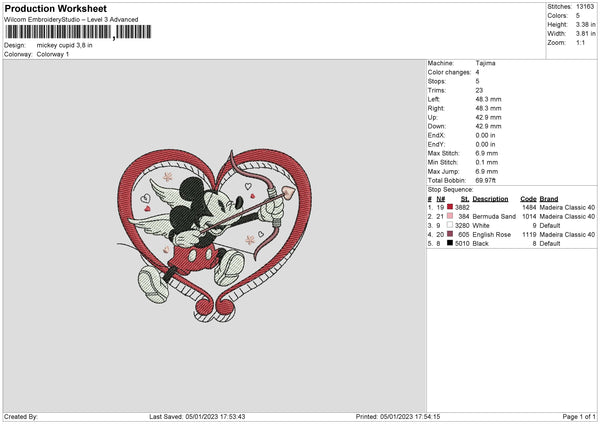Click the 'Right:' measurement label
The height and width of the screenshot is (424, 600).
[x=436, y=108]
